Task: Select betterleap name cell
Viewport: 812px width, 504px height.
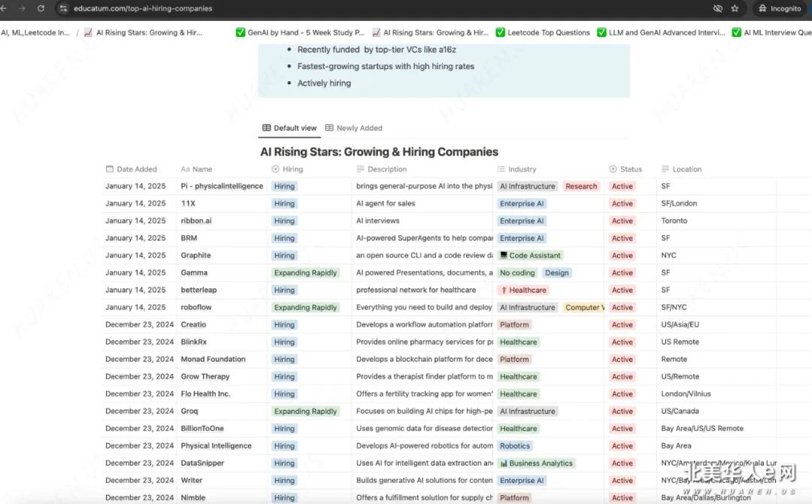Action: coord(198,290)
